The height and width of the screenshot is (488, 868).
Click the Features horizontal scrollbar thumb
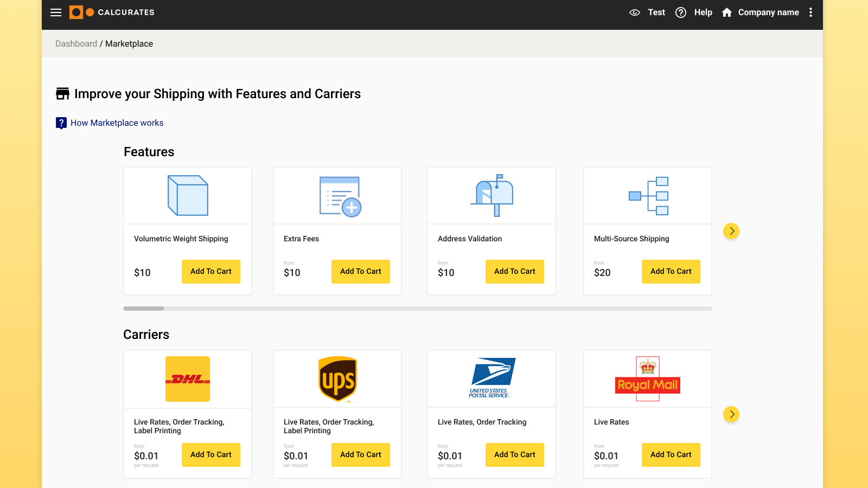point(144,309)
